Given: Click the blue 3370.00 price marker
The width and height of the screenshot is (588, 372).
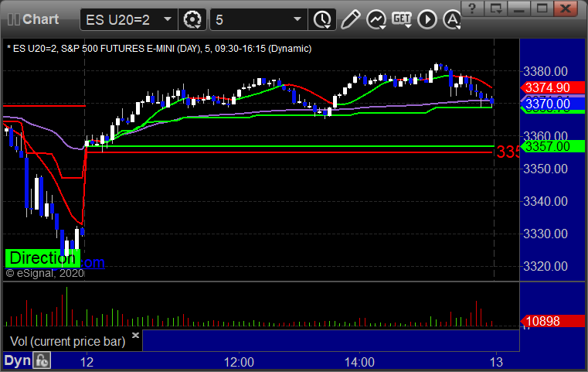Looking at the screenshot, I should pyautogui.click(x=552, y=104).
